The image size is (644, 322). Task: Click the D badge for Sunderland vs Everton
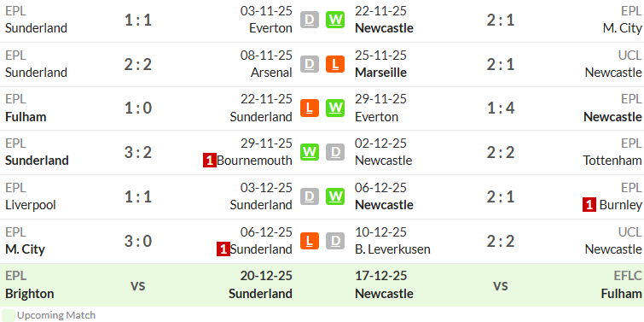[310, 20]
